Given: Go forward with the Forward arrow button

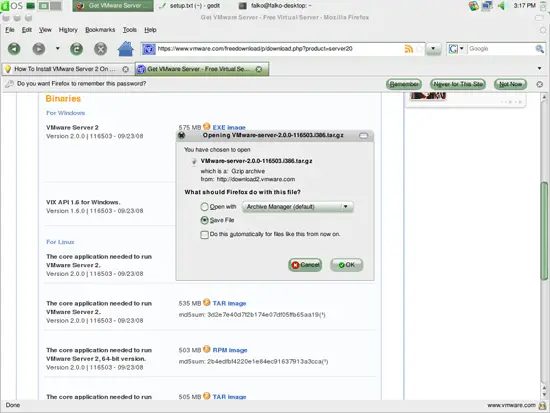Looking at the screenshot, I should tap(39, 49).
